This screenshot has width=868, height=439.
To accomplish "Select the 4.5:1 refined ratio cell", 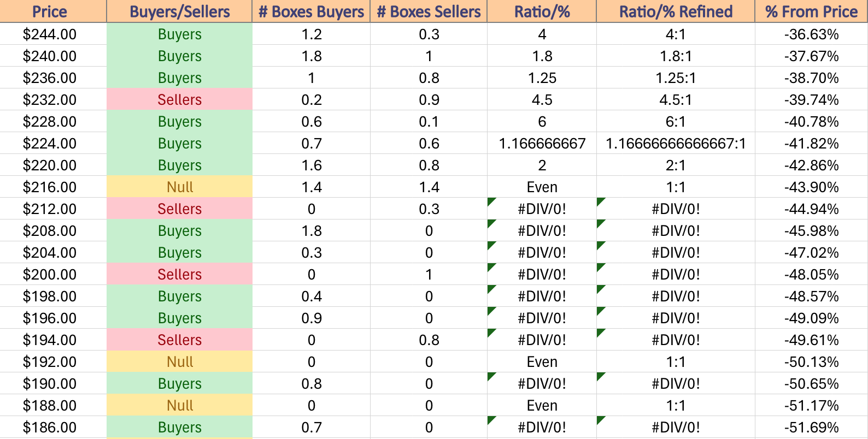I will 676,99.
